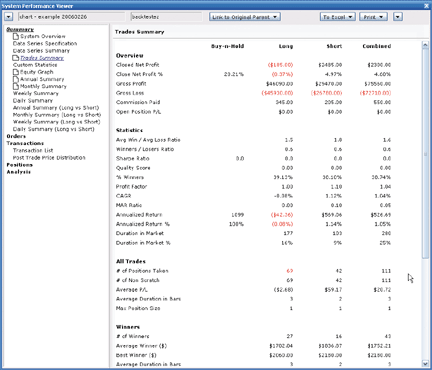Open Daily Summary

[x=33, y=100]
